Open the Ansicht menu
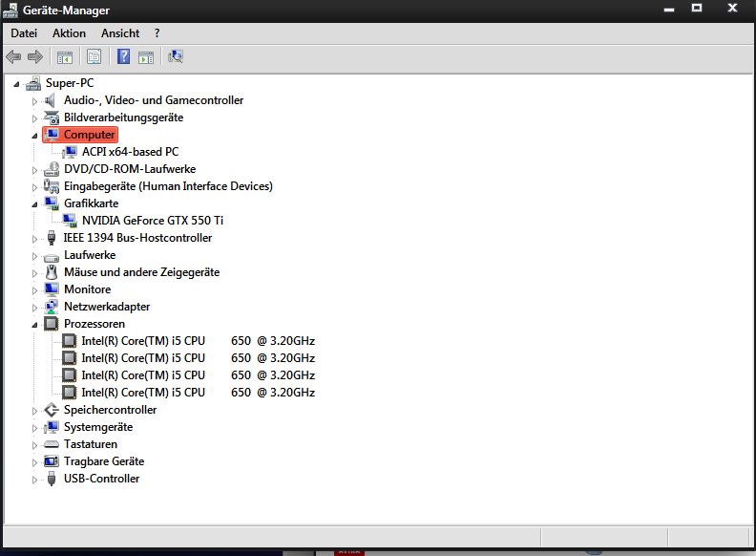Image resolution: width=756 pixels, height=556 pixels. point(120,33)
